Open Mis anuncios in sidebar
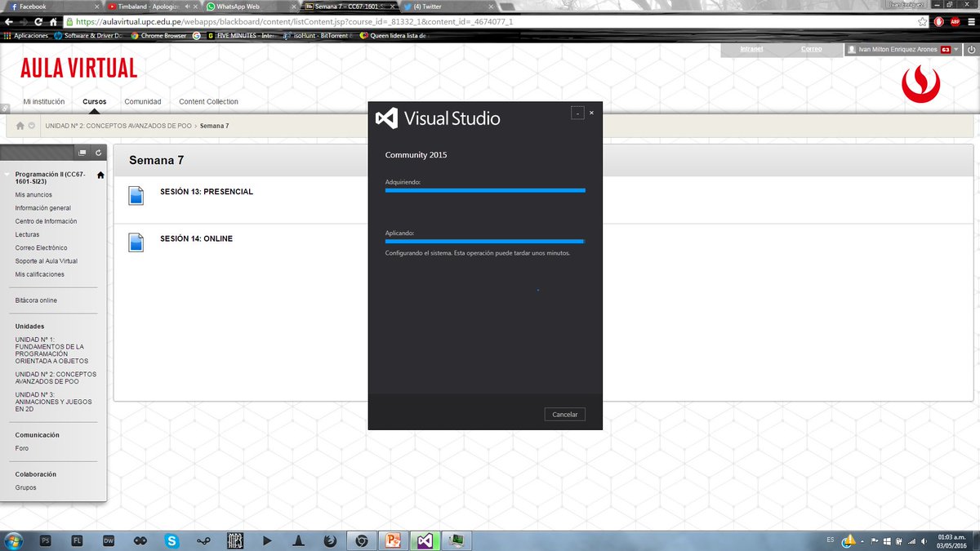Viewport: 980px width, 551px height. tap(33, 195)
